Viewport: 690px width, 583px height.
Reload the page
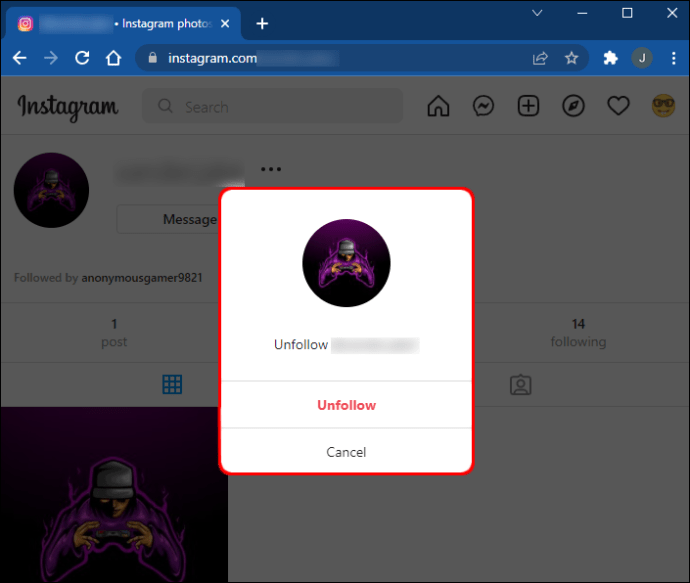pos(82,58)
